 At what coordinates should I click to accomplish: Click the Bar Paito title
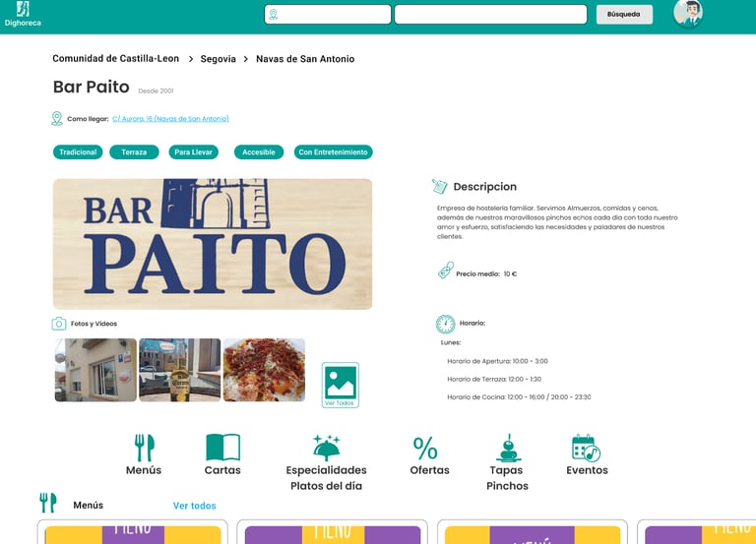click(92, 87)
